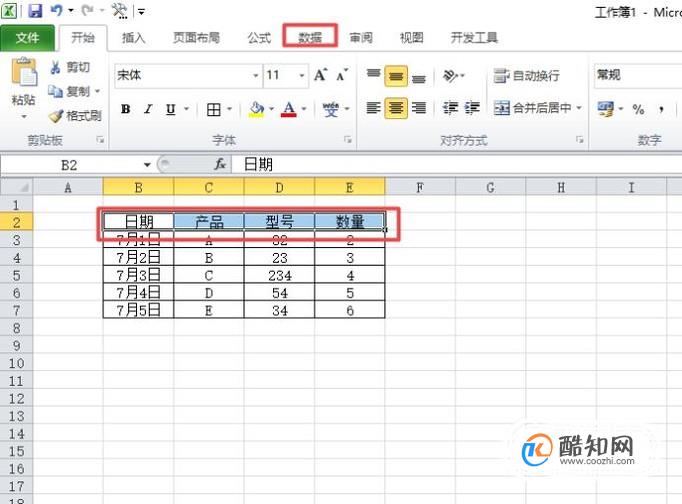Click the quick access customization tools icon

point(120,10)
